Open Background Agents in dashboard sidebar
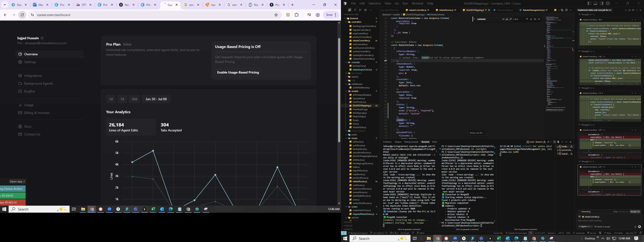The width and height of the screenshot is (644, 242). [x=39, y=84]
